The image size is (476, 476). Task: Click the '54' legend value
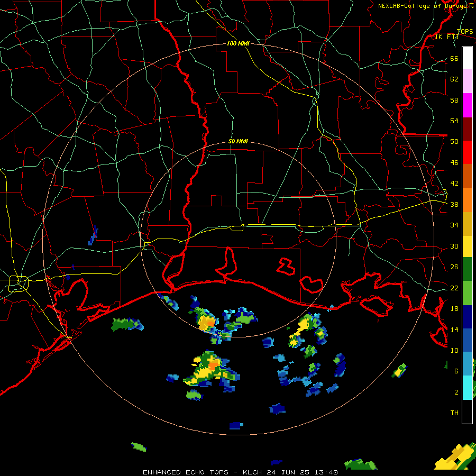coord(454,121)
